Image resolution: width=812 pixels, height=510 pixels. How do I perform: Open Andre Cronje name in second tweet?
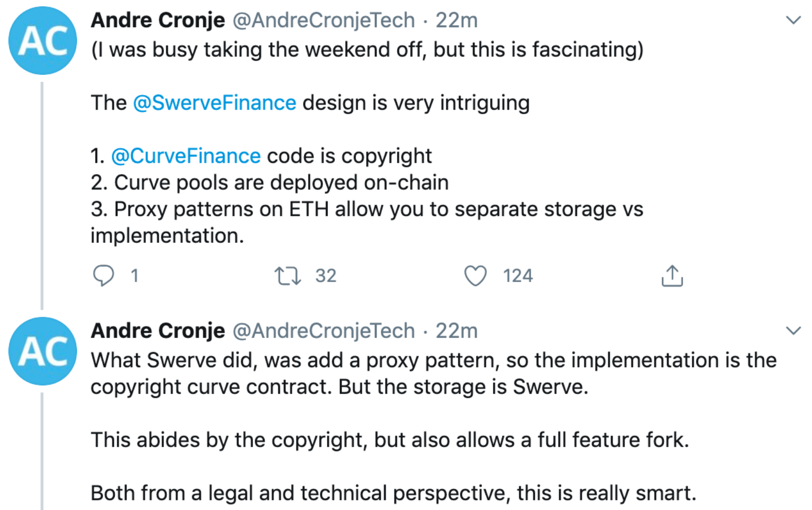(158, 331)
